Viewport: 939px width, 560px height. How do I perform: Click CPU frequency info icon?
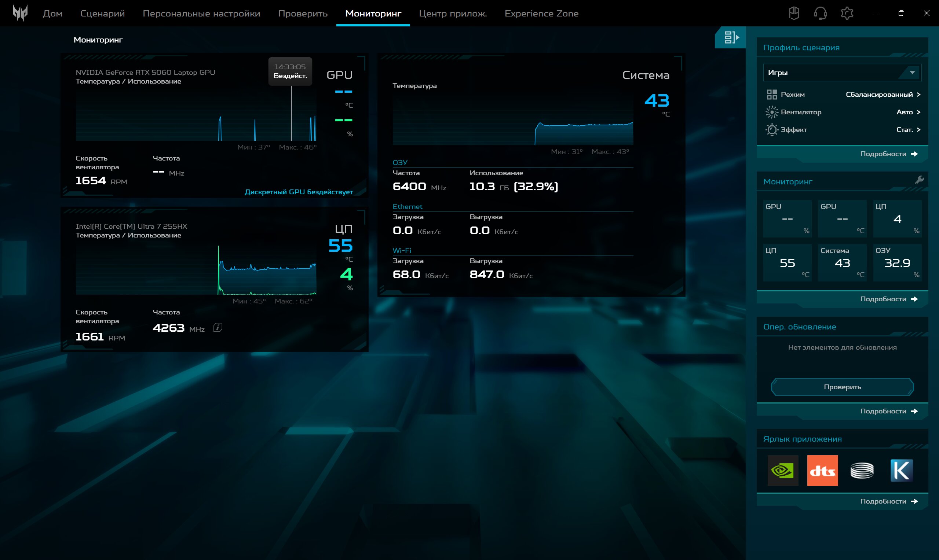pyautogui.click(x=218, y=328)
